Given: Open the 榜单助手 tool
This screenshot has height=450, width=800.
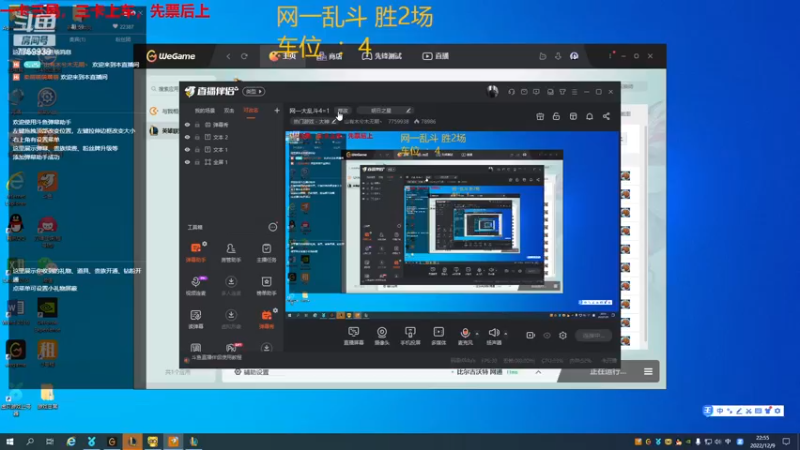Looking at the screenshot, I should click(266, 286).
